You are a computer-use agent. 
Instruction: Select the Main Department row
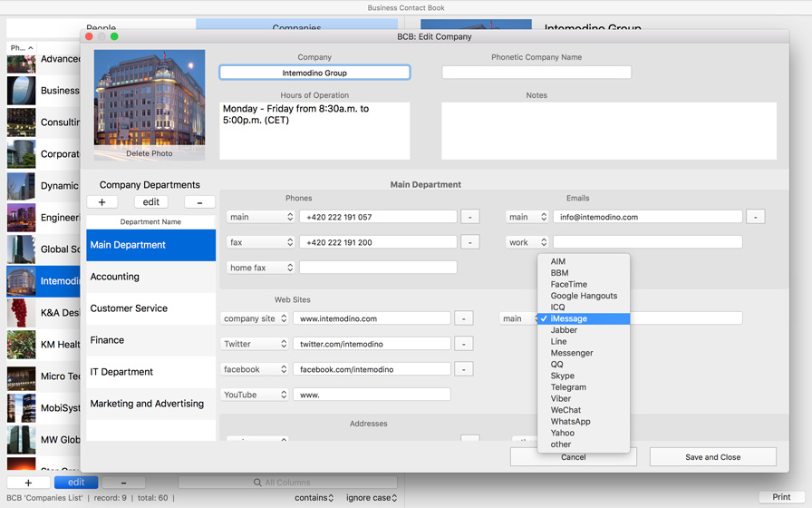[x=150, y=245]
